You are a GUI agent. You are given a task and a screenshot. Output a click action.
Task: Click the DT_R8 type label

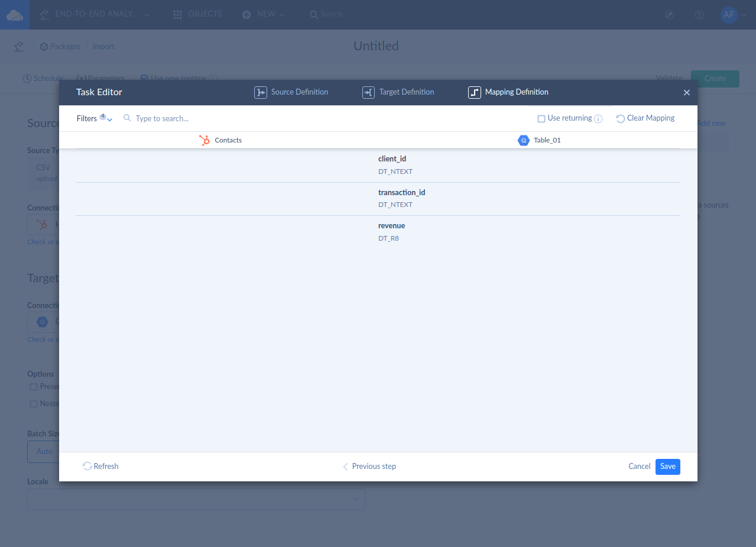pyautogui.click(x=388, y=238)
